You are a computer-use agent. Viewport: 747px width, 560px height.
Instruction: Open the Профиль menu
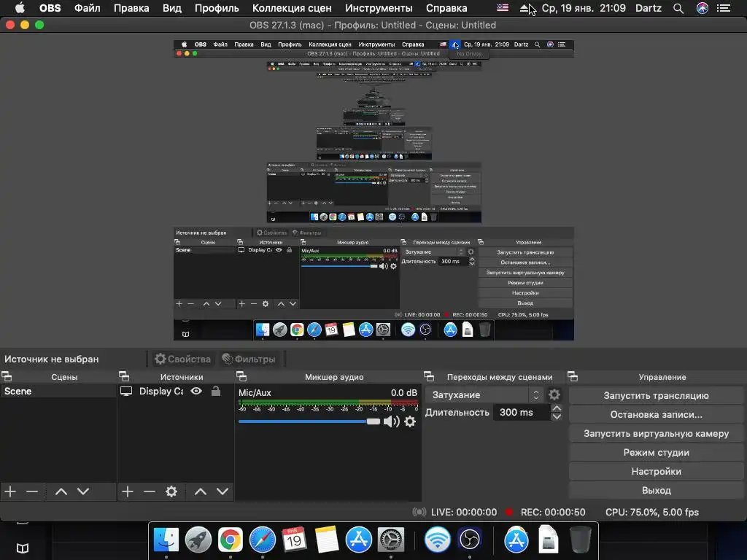(217, 8)
